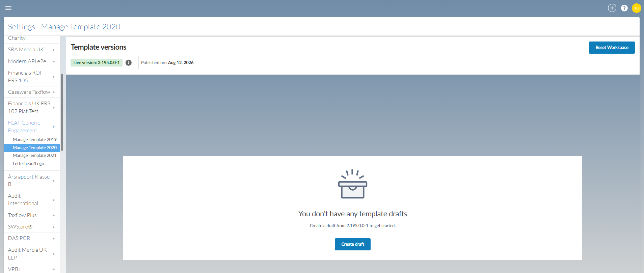Screen dimensions: 644x273
Task: Open the help question mark icon
Action: pyautogui.click(x=624, y=8)
